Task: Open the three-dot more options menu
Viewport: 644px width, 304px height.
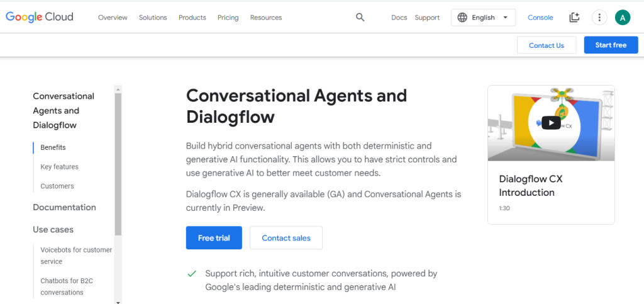Action: tap(599, 18)
